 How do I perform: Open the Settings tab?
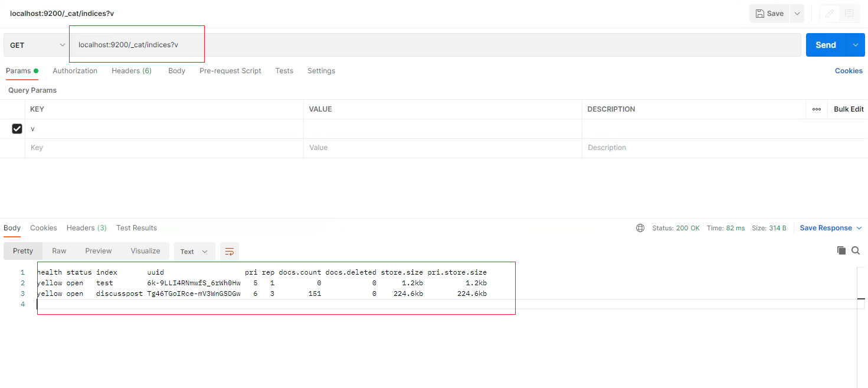(321, 71)
